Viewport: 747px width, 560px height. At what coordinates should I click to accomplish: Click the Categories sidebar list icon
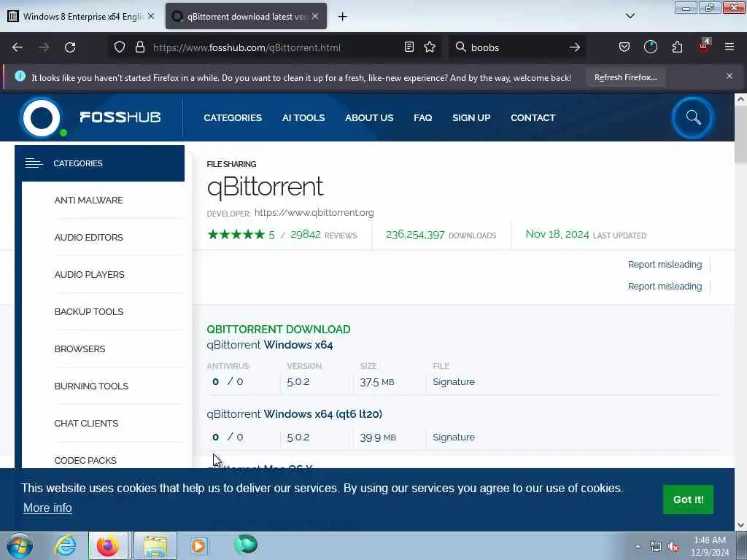pos(34,163)
